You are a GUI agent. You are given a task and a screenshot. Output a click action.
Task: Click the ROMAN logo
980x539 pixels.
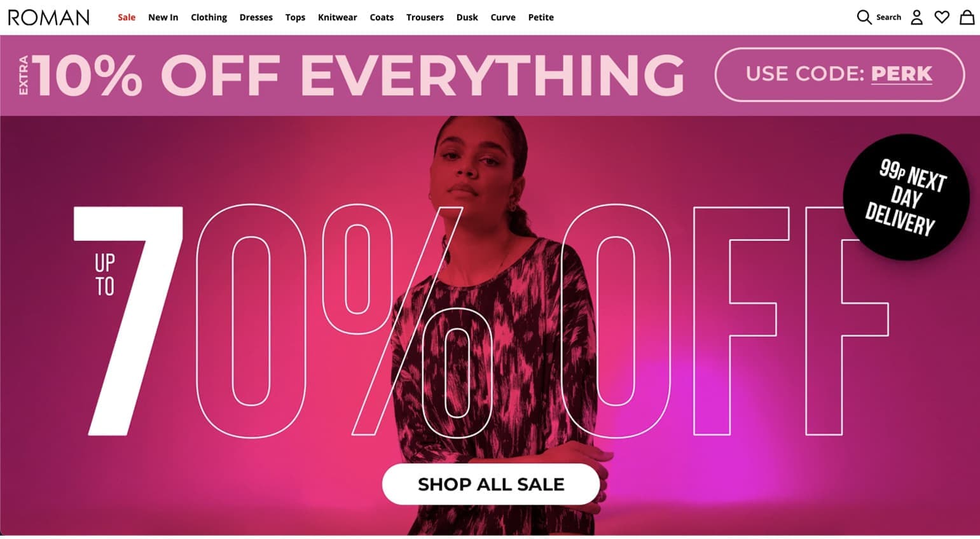tap(49, 17)
